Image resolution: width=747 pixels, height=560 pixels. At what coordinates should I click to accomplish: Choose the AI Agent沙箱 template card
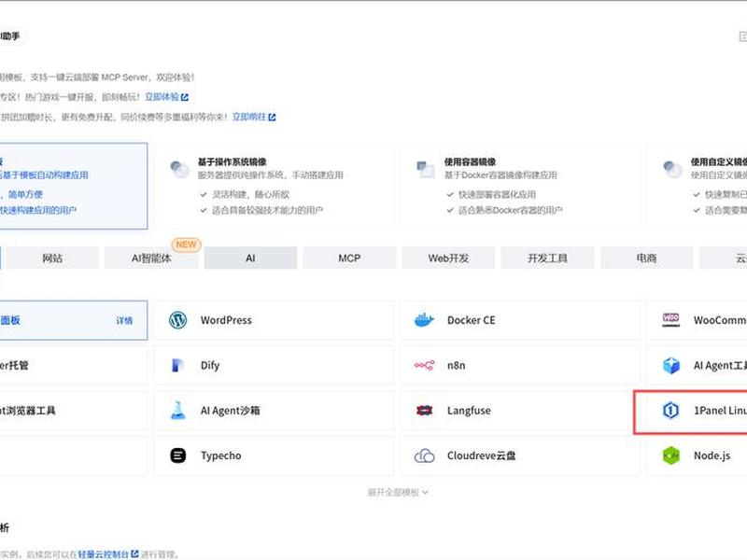pyautogui.click(x=274, y=410)
